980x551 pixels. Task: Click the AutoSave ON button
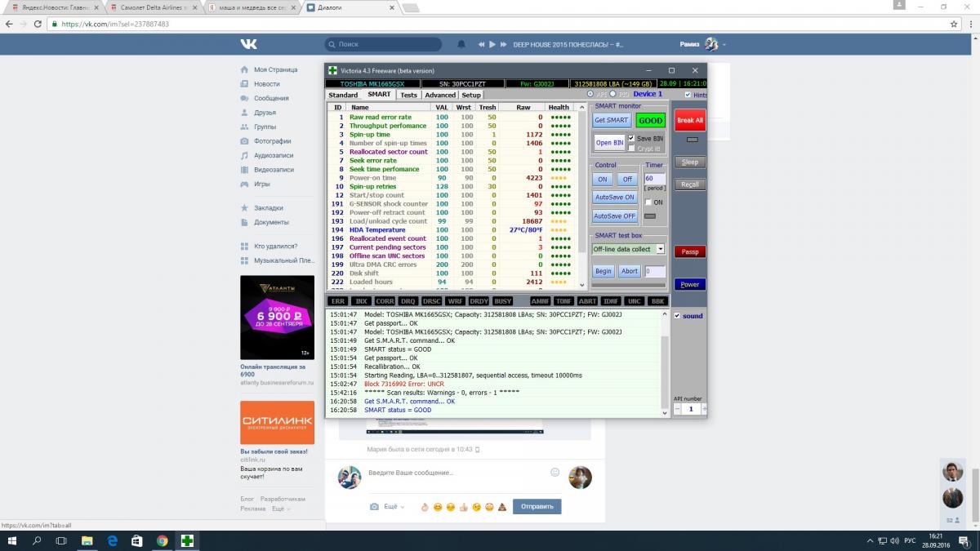pyautogui.click(x=614, y=197)
